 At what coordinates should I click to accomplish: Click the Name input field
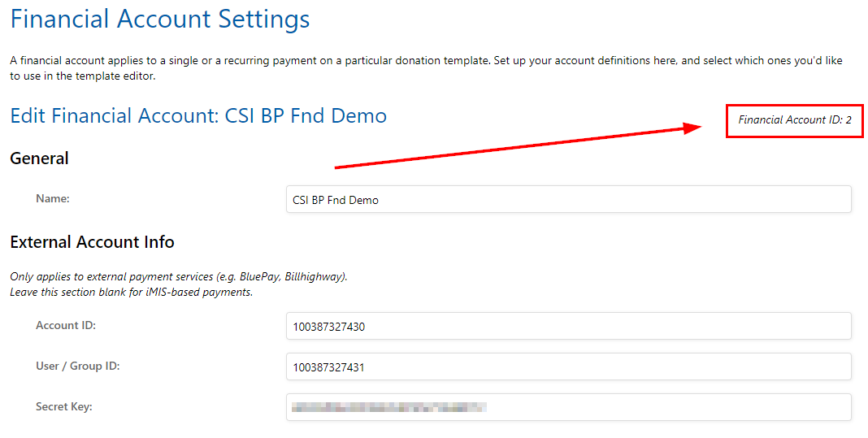point(568,200)
